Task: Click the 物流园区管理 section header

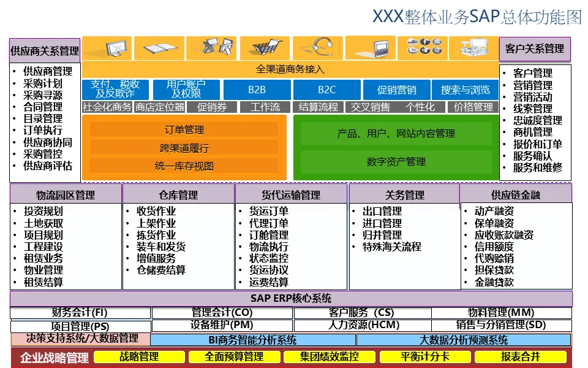Action: click(x=66, y=194)
